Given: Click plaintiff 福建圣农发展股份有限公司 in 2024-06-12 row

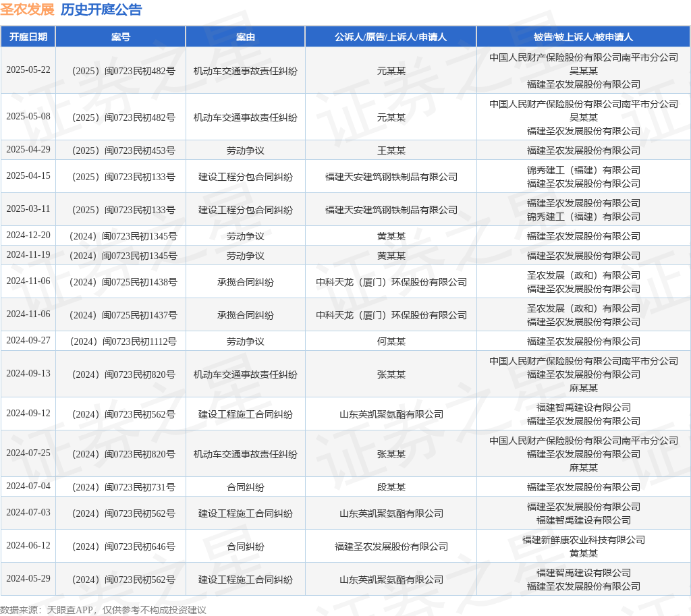Looking at the screenshot, I should (391, 547).
